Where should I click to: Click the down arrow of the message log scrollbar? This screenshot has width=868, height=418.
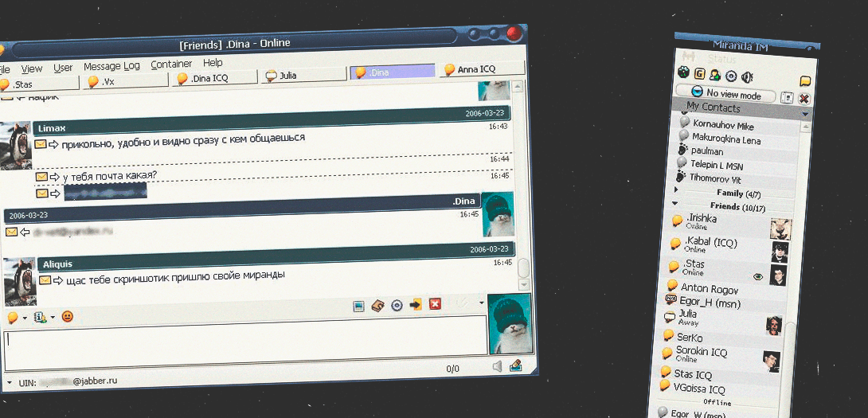(524, 284)
